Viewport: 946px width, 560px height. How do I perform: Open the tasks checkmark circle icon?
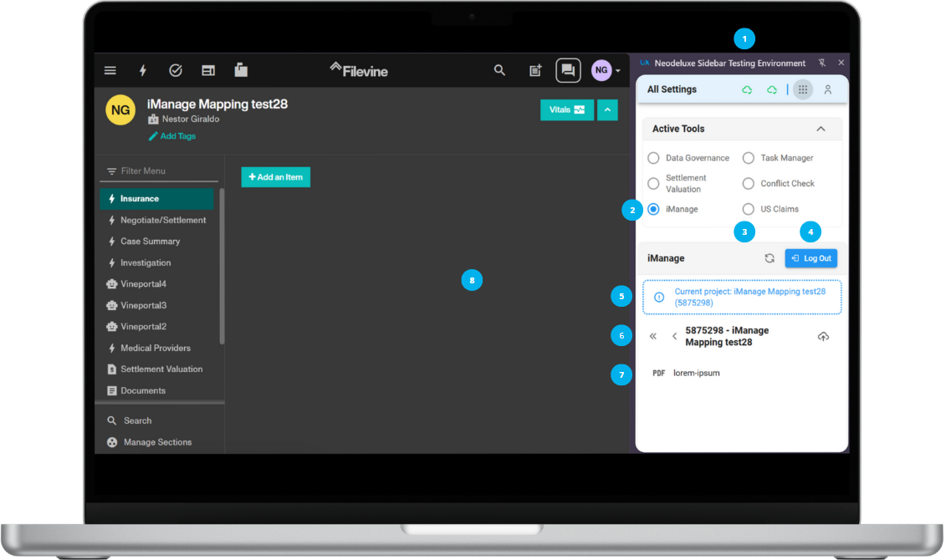tap(176, 70)
